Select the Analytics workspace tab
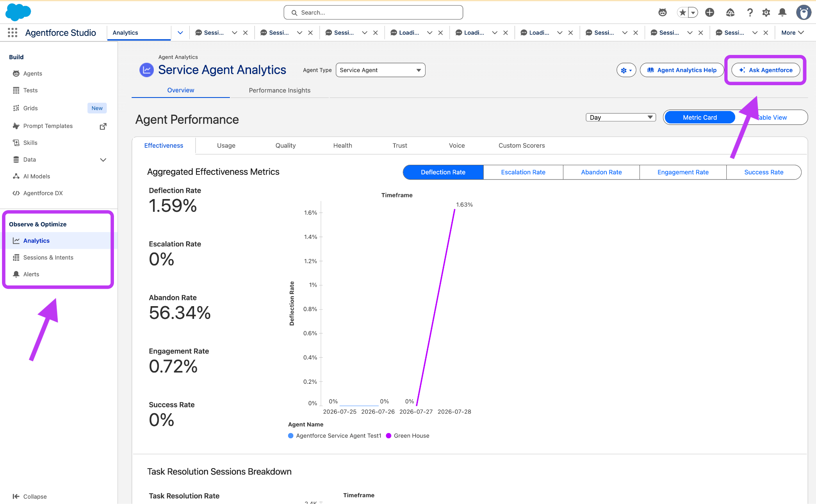The image size is (816, 504). [x=139, y=33]
